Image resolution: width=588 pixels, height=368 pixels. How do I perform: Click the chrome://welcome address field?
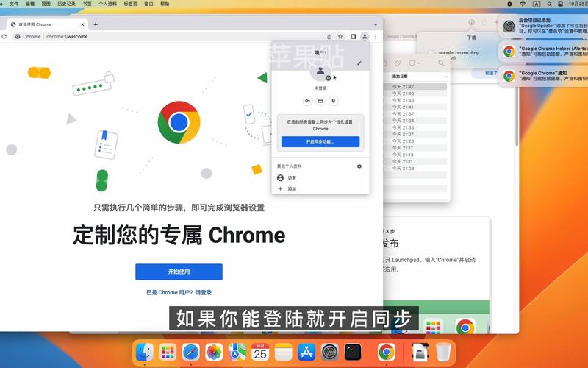(169, 36)
